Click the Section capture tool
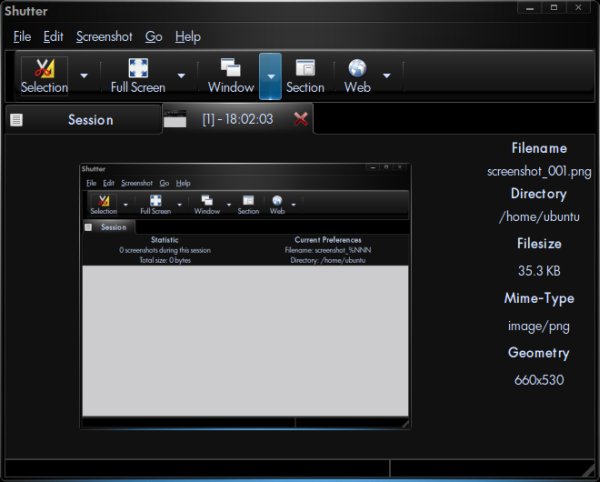This screenshot has height=482, width=600. pyautogui.click(x=305, y=76)
